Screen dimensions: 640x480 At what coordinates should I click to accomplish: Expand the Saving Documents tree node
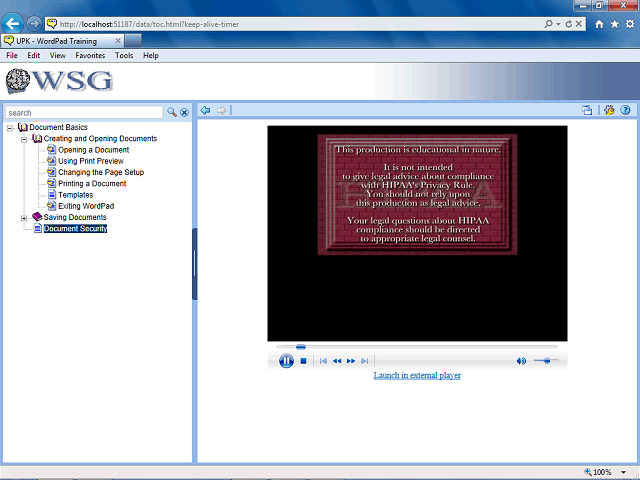[24, 218]
